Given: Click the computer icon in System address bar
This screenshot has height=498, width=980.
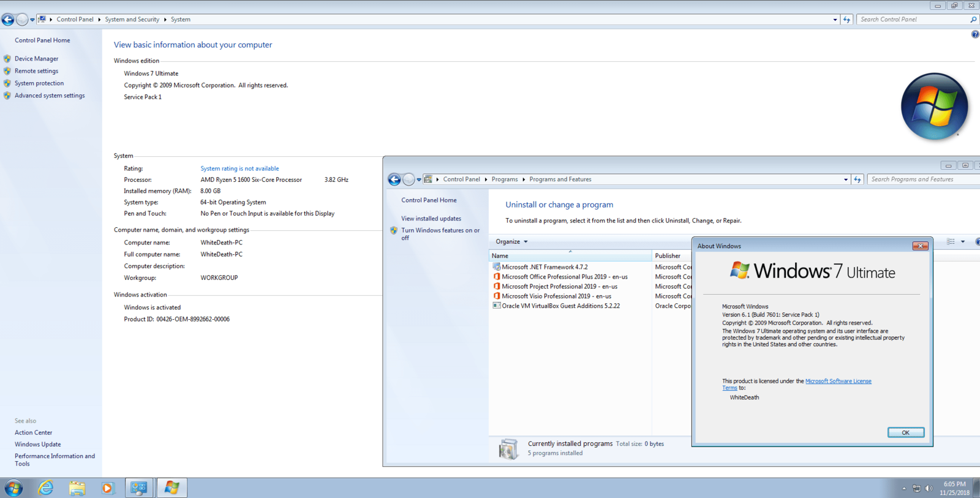Looking at the screenshot, I should 42,20.
